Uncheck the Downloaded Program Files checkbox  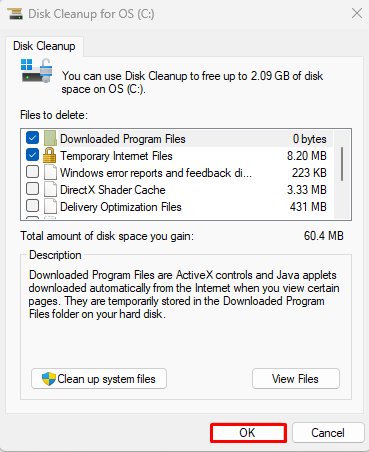[32, 138]
